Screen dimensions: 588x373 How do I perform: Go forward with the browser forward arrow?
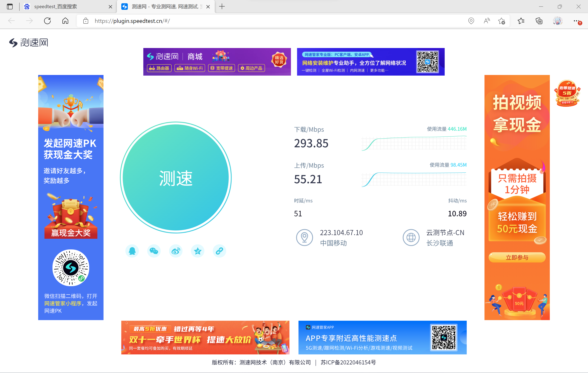[29, 21]
